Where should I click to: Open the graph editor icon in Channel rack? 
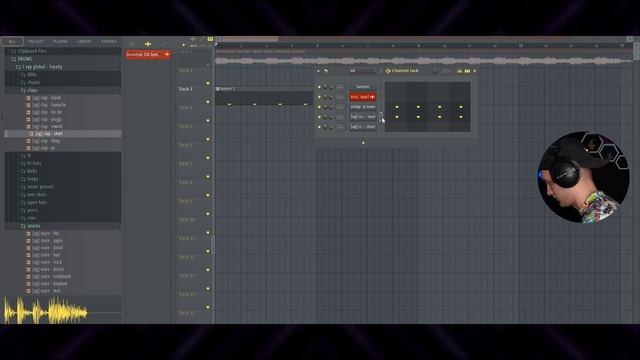tap(460, 71)
